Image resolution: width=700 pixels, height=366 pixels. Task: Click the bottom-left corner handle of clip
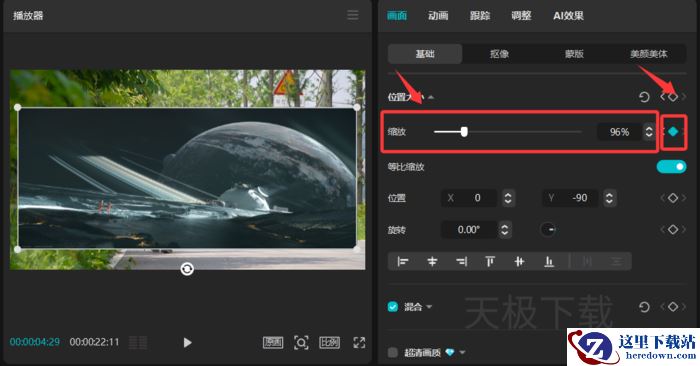pos(17,249)
